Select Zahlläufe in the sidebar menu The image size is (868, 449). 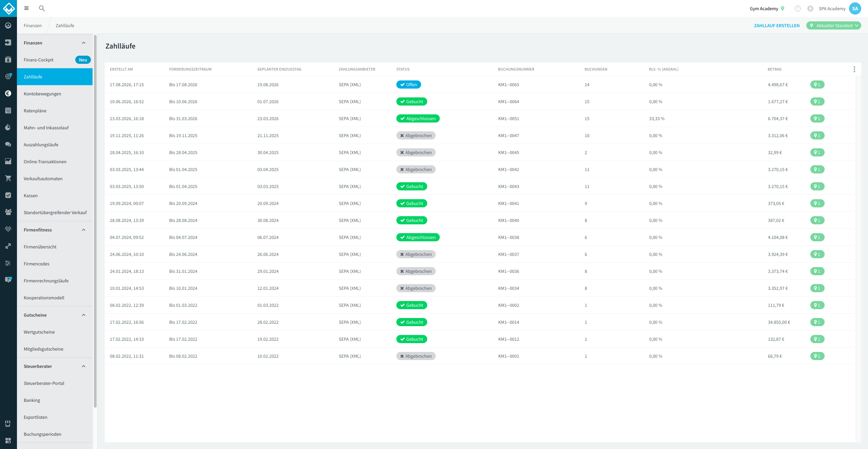point(55,77)
